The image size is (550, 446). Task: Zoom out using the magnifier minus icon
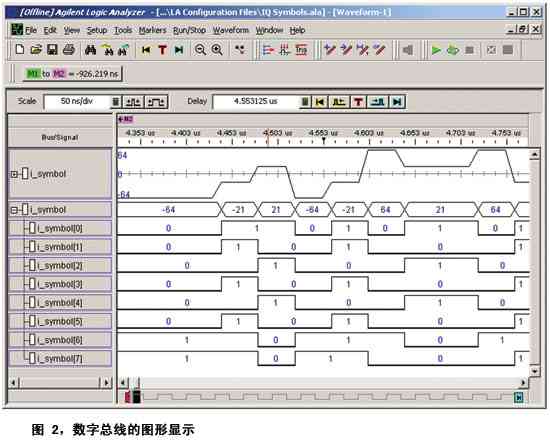pyautogui.click(x=200, y=50)
